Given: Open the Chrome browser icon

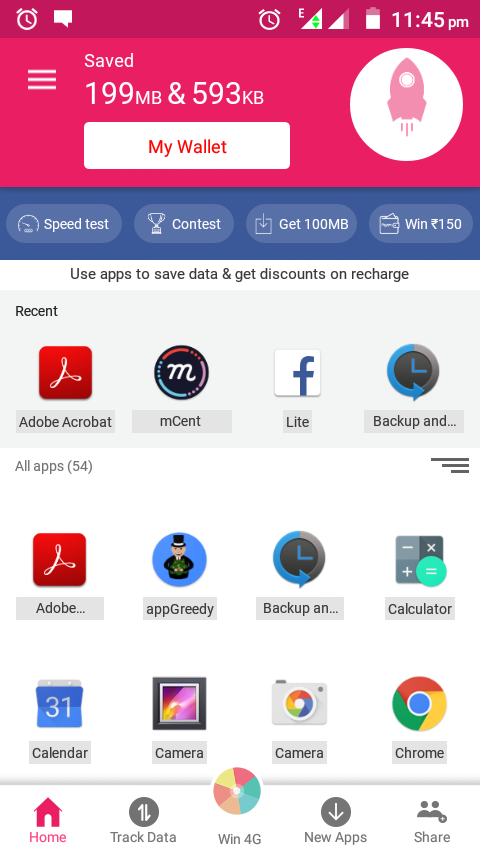Looking at the screenshot, I should tap(419, 704).
